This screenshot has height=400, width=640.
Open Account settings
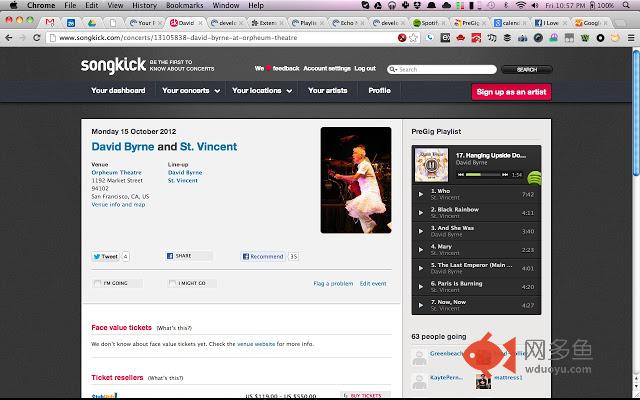[327, 69]
